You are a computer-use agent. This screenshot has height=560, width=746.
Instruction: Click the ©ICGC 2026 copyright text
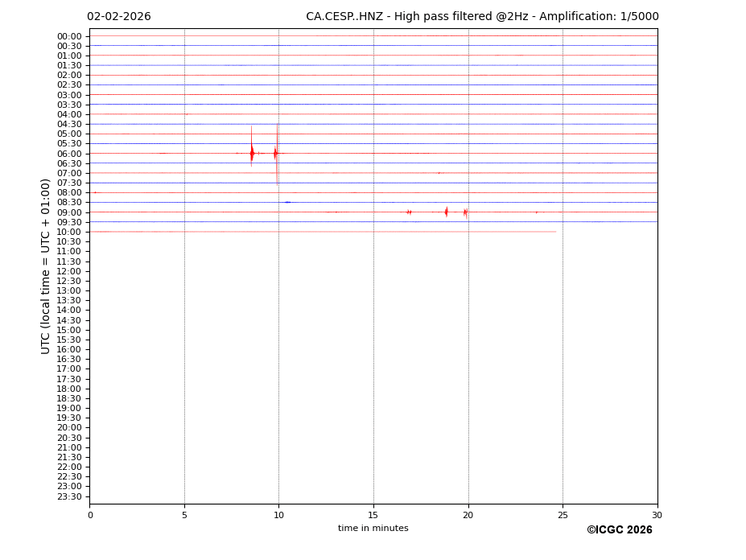[x=619, y=530]
